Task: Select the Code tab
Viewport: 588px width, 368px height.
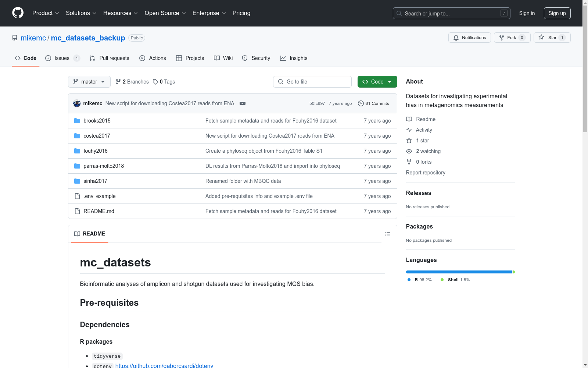Action: [26, 58]
